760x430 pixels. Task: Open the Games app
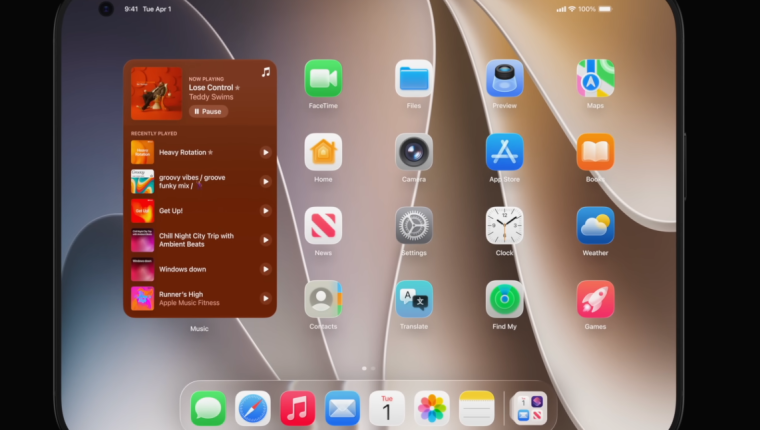click(595, 300)
